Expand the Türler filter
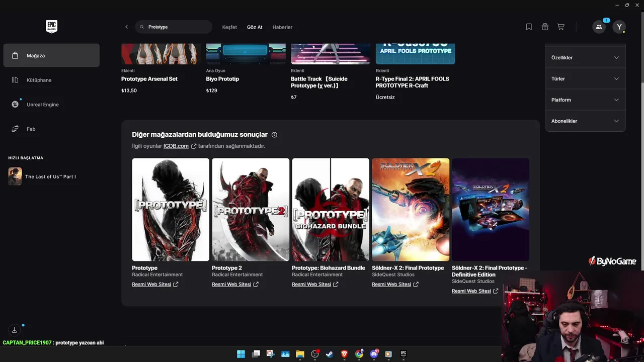 tap(586, 79)
